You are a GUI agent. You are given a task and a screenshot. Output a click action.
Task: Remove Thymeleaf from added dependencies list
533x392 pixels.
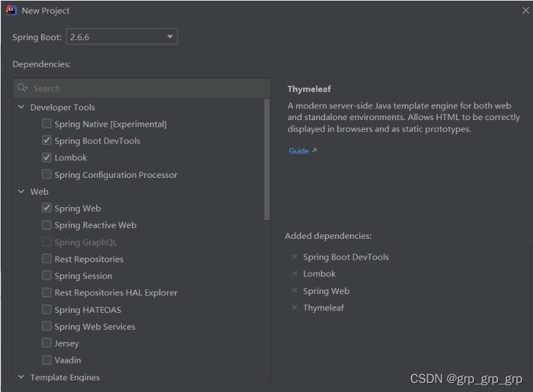(x=294, y=308)
